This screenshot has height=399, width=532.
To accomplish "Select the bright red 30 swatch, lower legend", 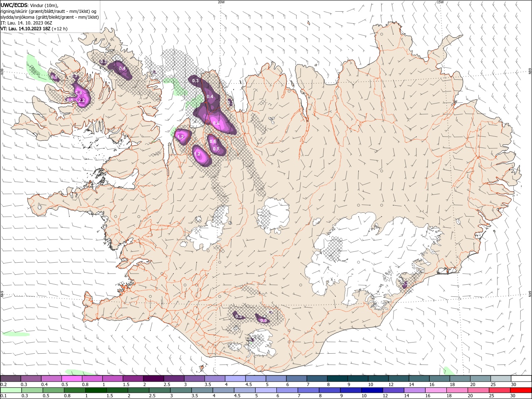I will pos(521,390).
